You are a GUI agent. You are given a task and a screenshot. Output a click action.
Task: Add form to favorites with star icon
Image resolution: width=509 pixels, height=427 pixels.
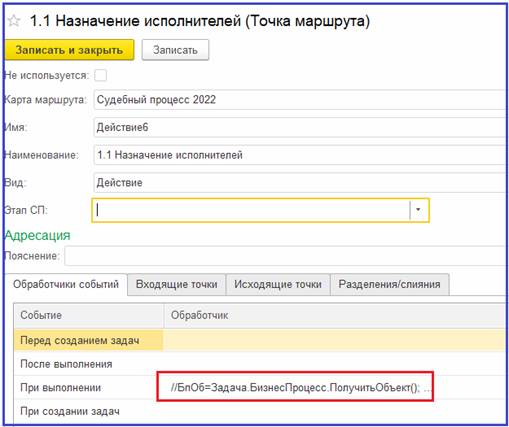tap(14, 21)
